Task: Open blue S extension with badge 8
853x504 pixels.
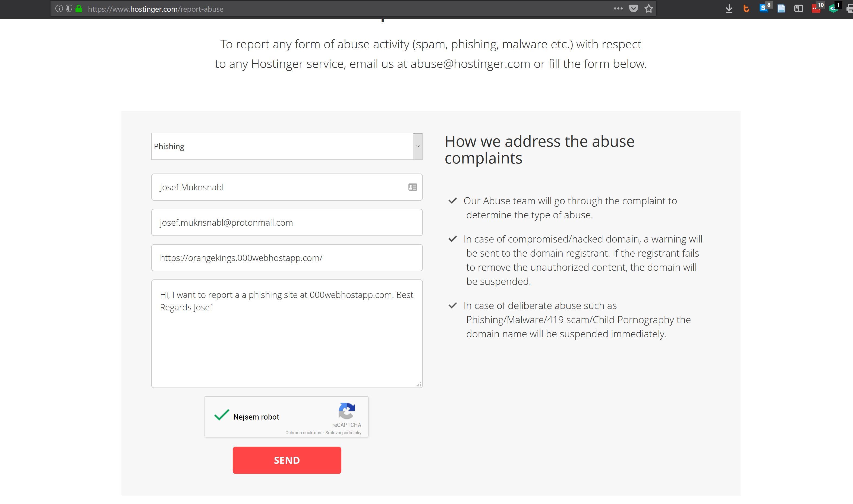Action: tap(764, 8)
